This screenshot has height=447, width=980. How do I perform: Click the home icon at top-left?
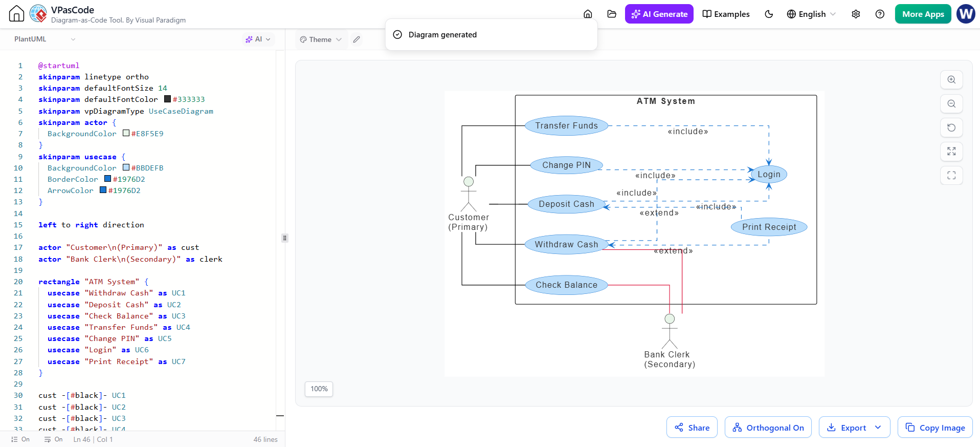(x=16, y=14)
